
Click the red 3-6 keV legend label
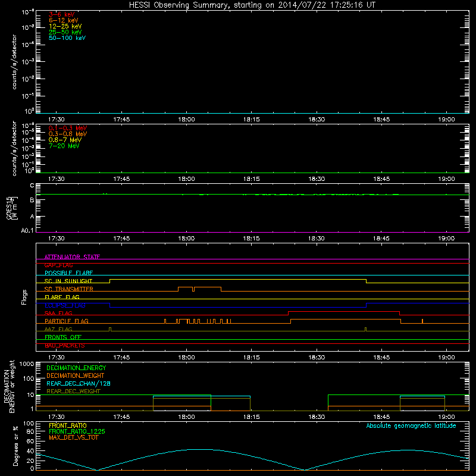coord(61,14)
